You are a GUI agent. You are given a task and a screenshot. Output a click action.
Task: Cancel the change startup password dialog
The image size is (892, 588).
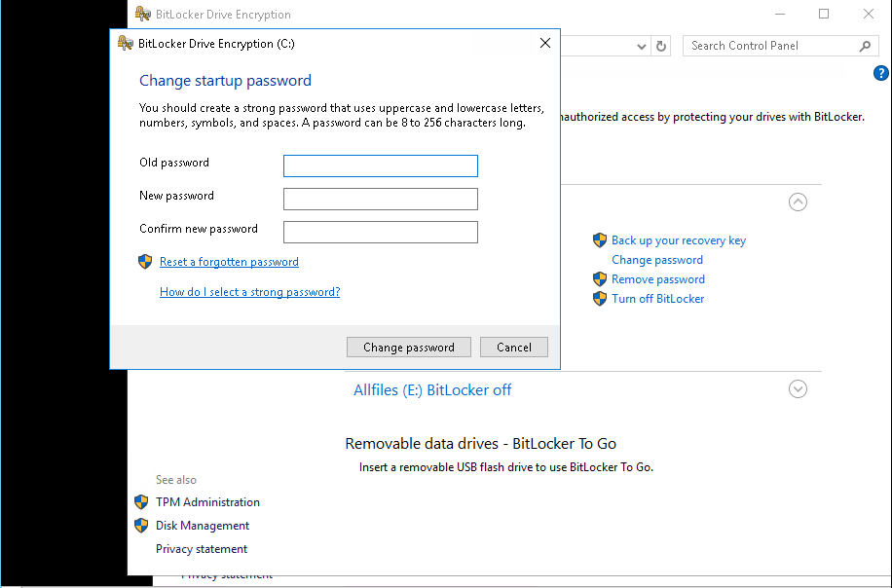click(514, 347)
